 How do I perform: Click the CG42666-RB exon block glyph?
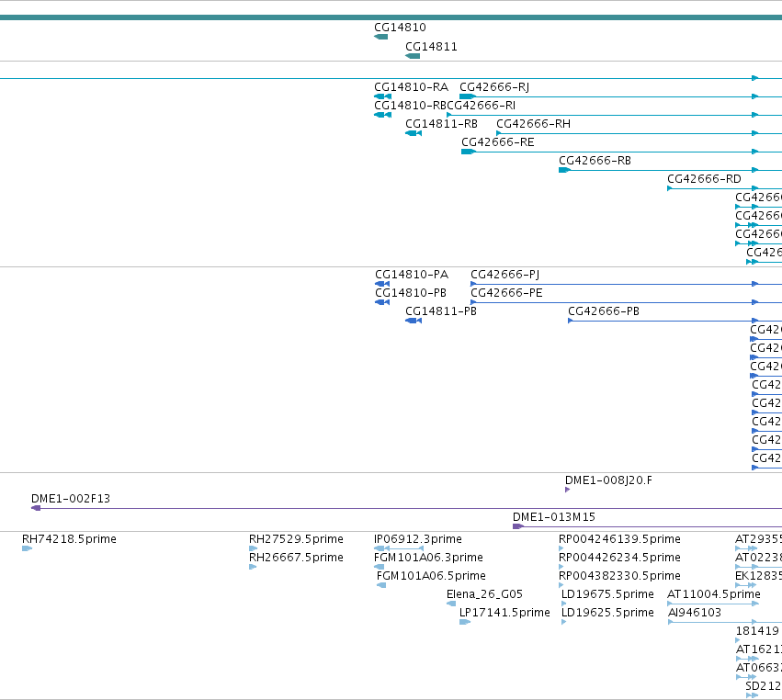tap(564, 170)
